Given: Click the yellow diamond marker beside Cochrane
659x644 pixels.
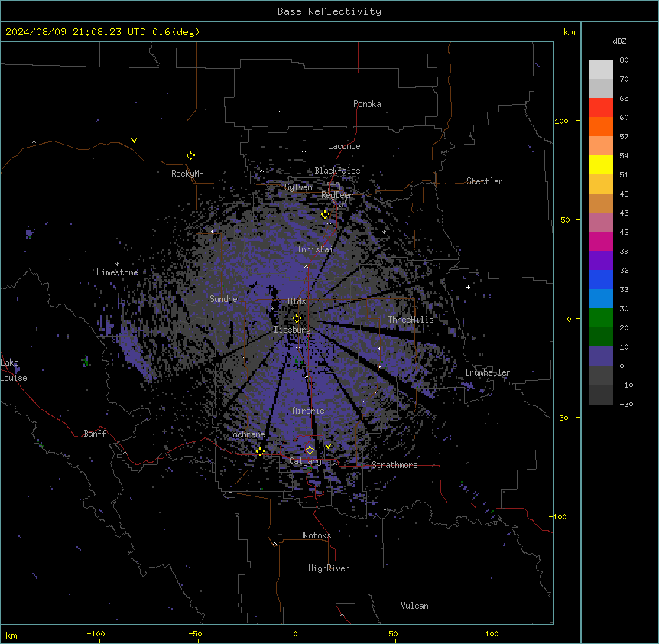Looking at the screenshot, I should click(x=260, y=452).
